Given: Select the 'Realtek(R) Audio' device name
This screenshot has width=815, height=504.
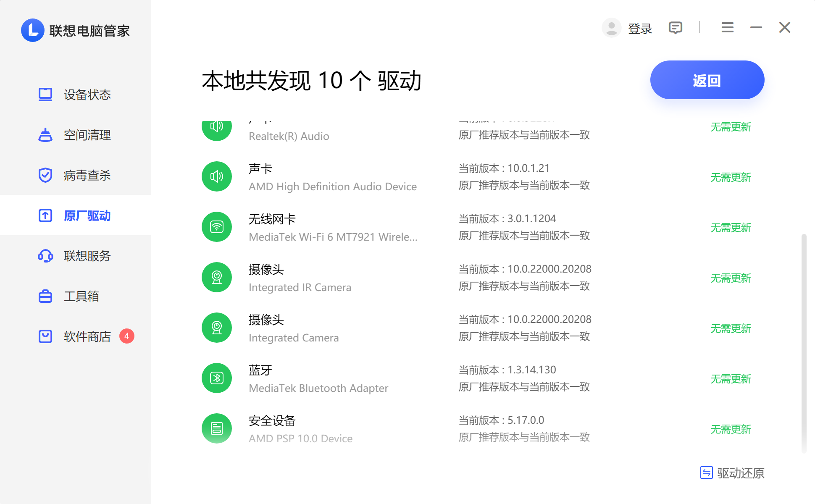Looking at the screenshot, I should click(289, 136).
